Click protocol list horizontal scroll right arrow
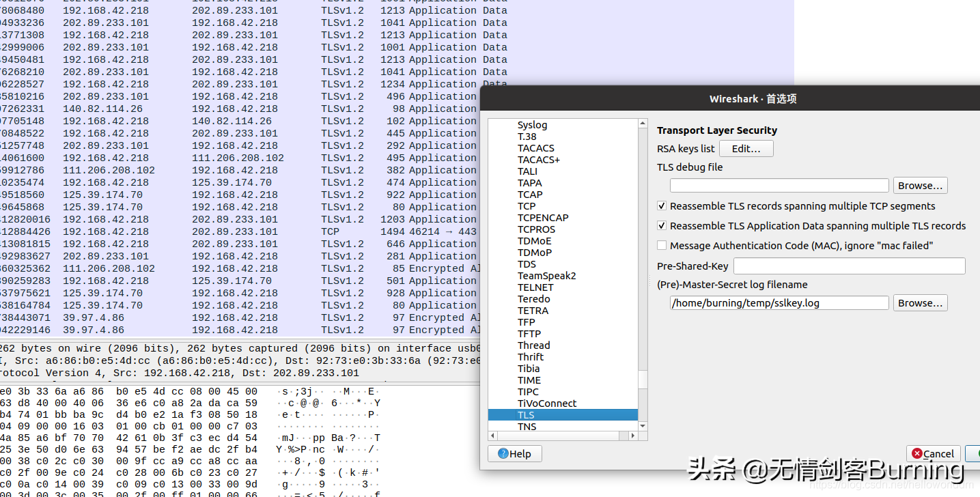 634,436
